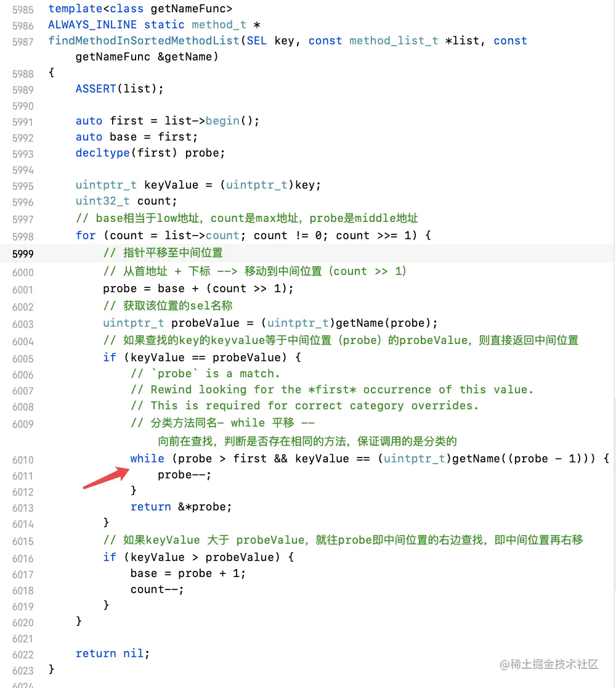Viewport: 616px width, 688px height.
Task: Click the 'probe--;' statement
Action: pos(185,475)
